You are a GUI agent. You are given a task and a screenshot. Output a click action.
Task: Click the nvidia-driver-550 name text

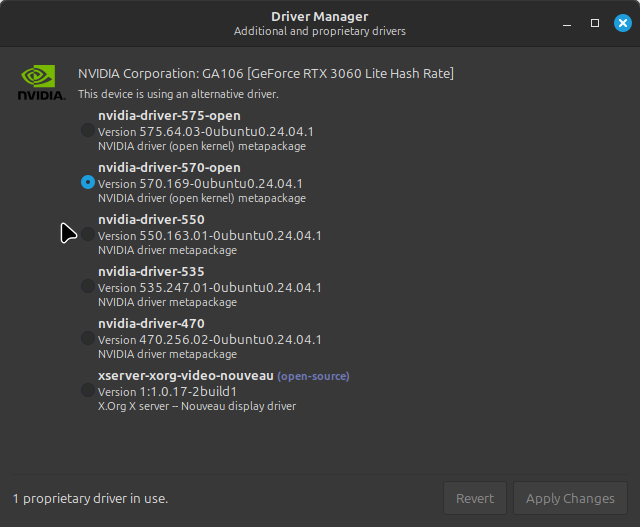151,220
